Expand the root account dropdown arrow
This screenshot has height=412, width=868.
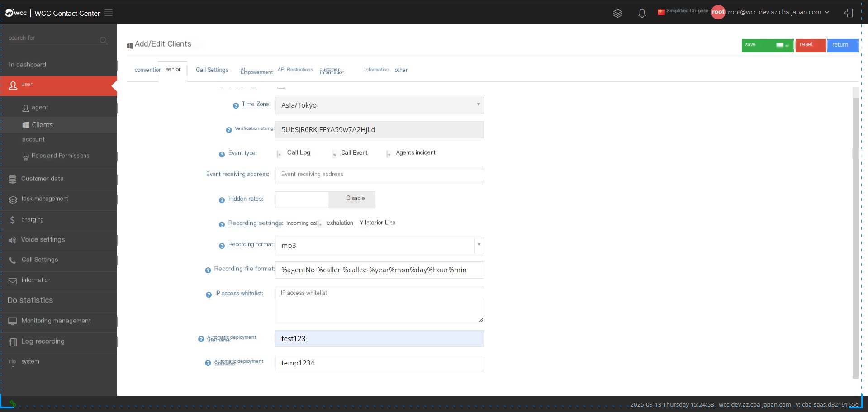point(827,13)
